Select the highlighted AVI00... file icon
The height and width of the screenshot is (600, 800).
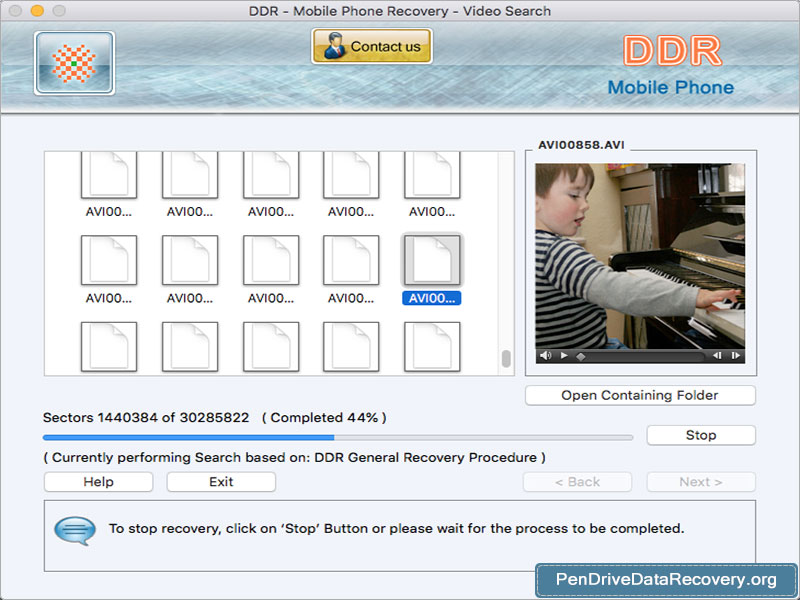pyautogui.click(x=432, y=260)
